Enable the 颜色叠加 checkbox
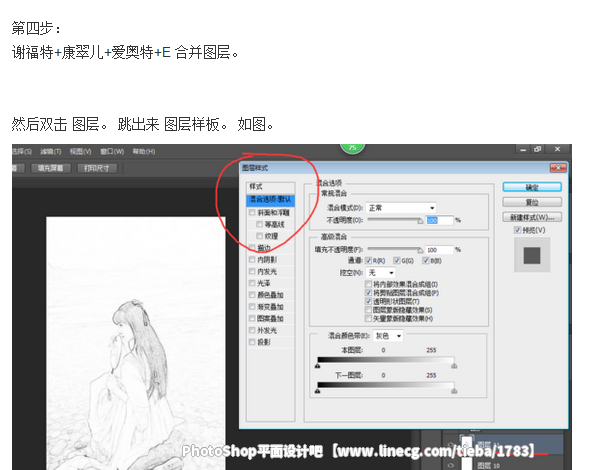 pos(252,295)
